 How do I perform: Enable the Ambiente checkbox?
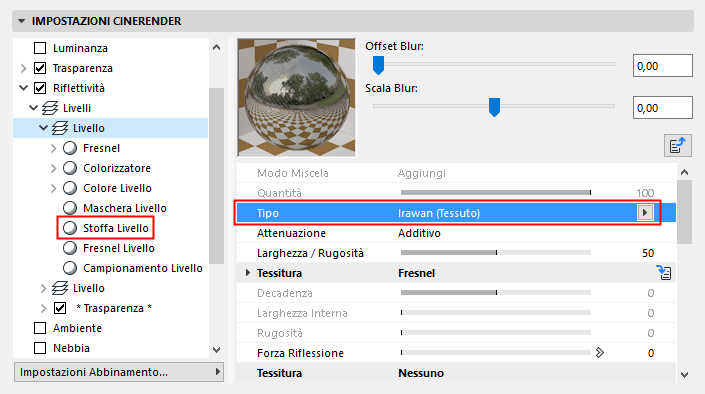[40, 328]
